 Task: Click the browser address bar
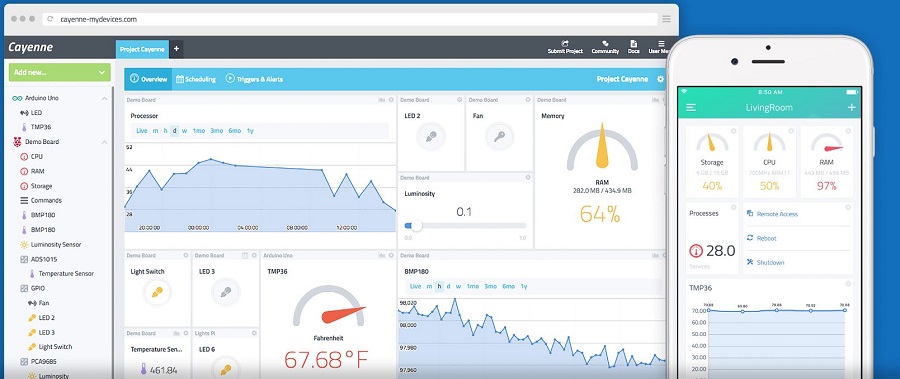click(x=350, y=19)
